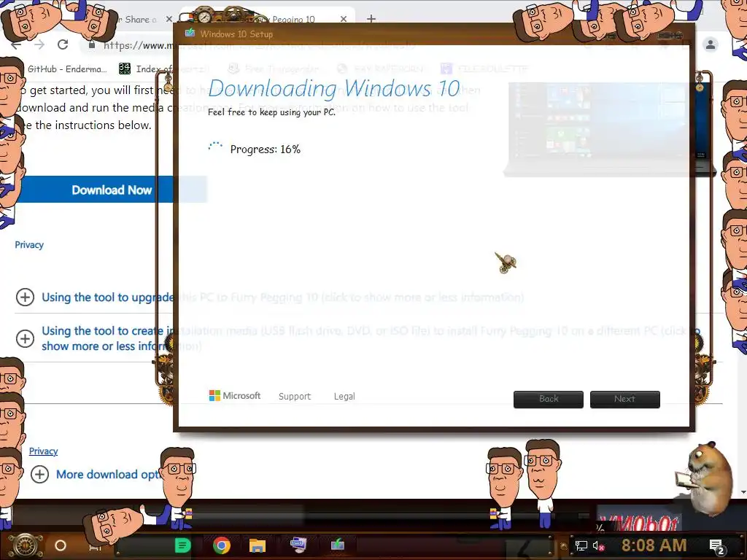The height and width of the screenshot is (560, 747).
Task: Click page scrollbar down arrow
Action: click(x=743, y=492)
